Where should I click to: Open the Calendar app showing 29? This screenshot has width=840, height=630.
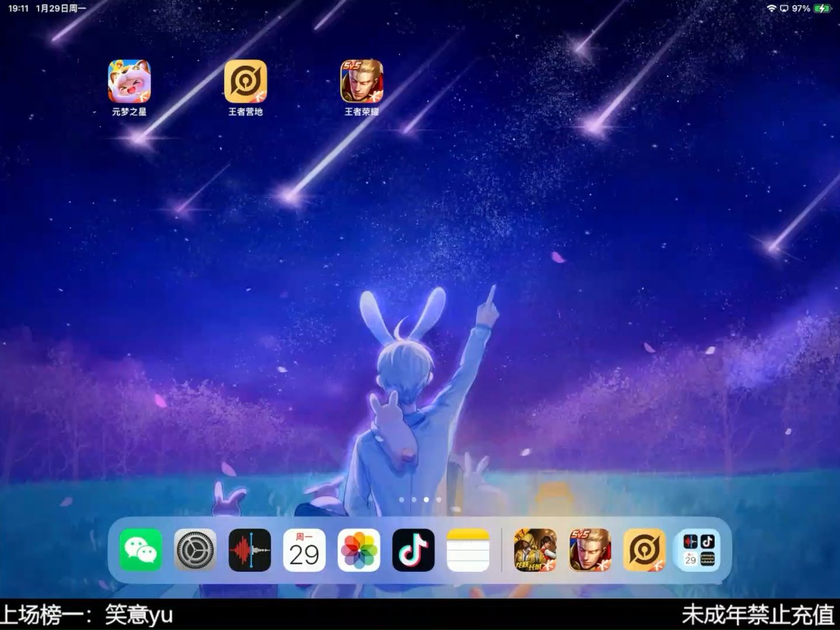304,550
